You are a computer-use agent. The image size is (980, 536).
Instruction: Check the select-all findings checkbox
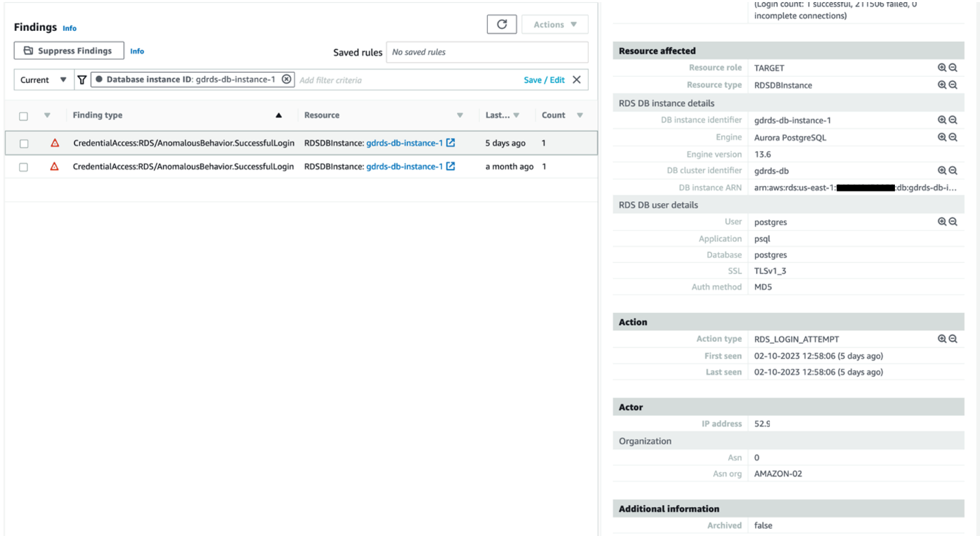point(23,115)
